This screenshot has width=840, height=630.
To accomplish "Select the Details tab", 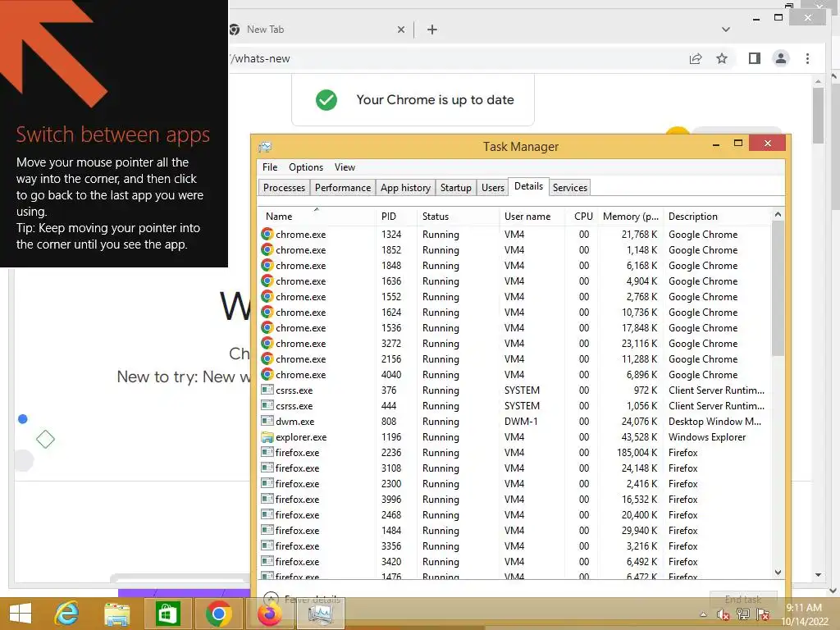I will (529, 186).
